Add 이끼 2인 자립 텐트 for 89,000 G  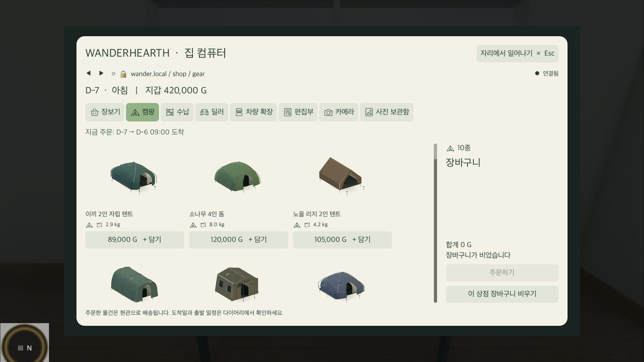tap(135, 240)
